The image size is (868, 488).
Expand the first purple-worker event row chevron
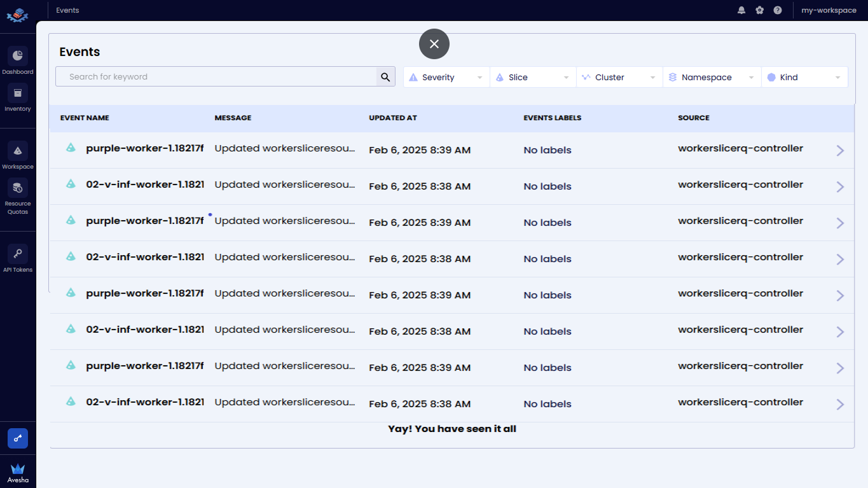(840, 150)
